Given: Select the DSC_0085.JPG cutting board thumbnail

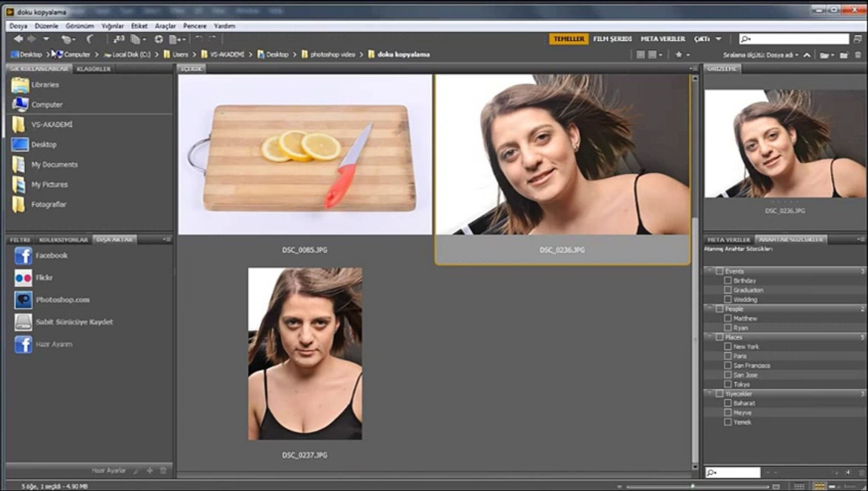Looking at the screenshot, I should pos(305,155).
